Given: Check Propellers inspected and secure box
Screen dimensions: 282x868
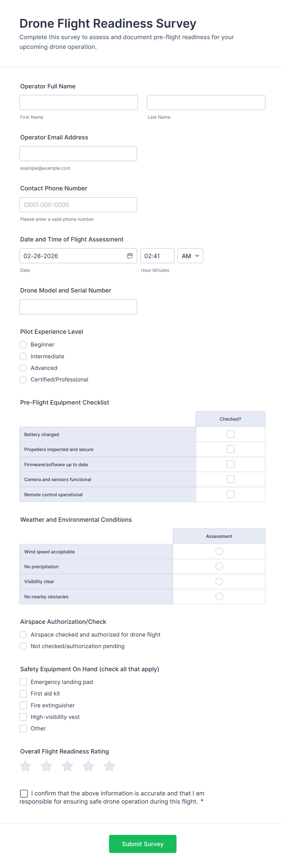Looking at the screenshot, I should tap(230, 449).
